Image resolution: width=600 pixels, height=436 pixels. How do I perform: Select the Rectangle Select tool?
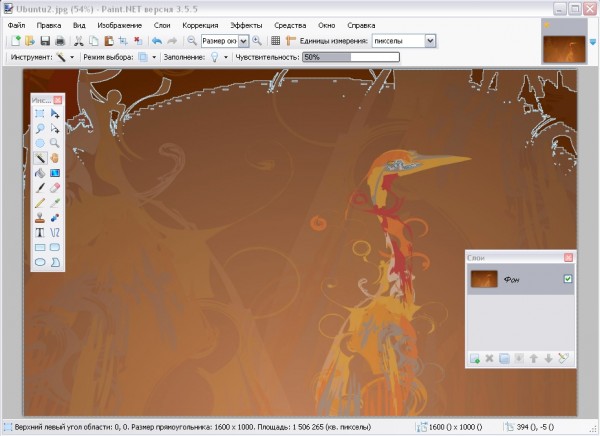click(x=40, y=114)
